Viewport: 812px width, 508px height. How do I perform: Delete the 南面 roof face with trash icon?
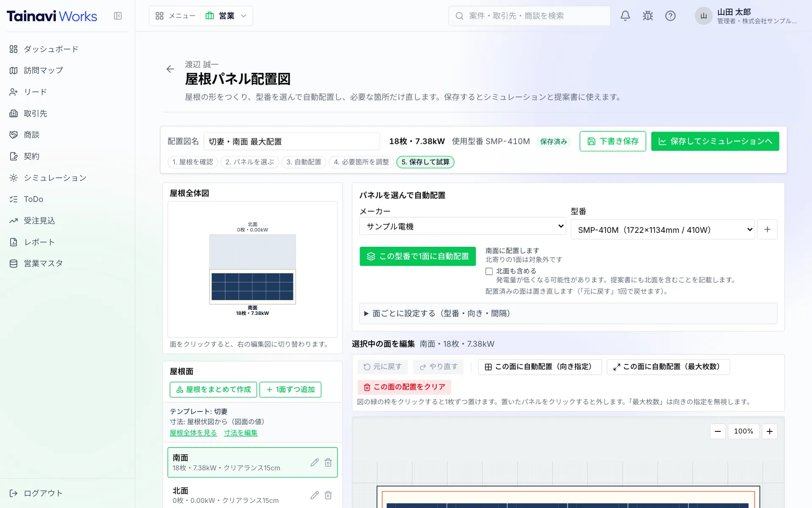[x=328, y=462]
